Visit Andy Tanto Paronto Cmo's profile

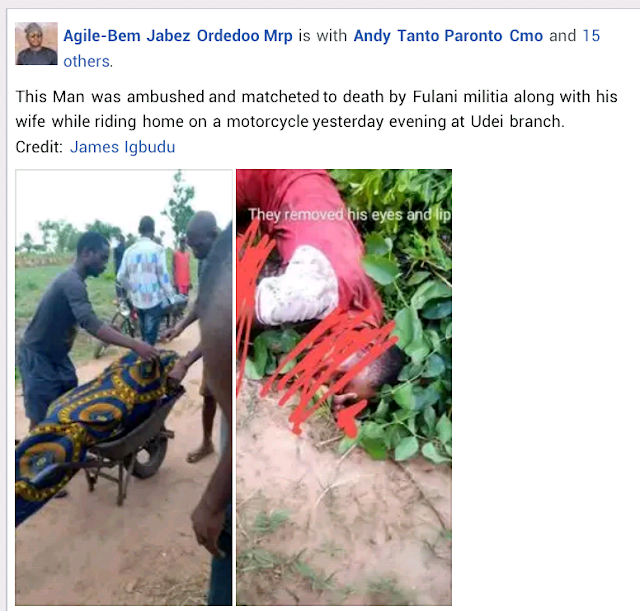(x=448, y=36)
